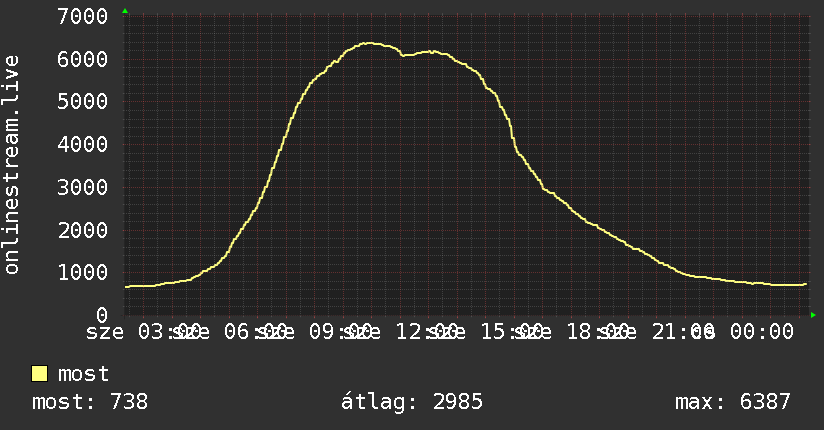Click the green arrow atop the y-axis

click(125, 11)
